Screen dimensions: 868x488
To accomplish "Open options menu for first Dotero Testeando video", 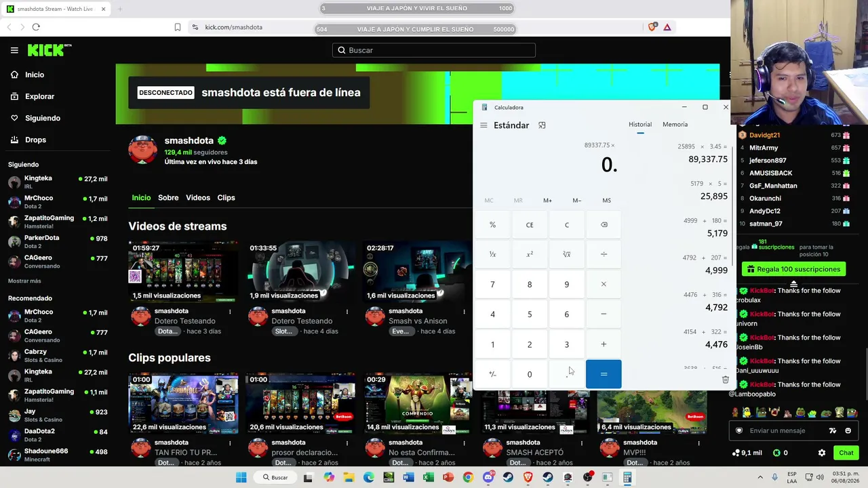I will (x=230, y=312).
